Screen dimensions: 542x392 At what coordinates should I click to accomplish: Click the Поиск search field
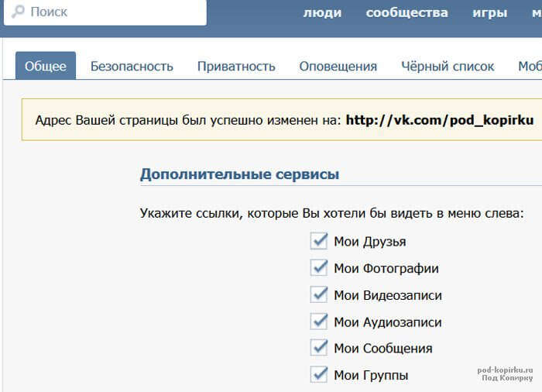coord(105,12)
